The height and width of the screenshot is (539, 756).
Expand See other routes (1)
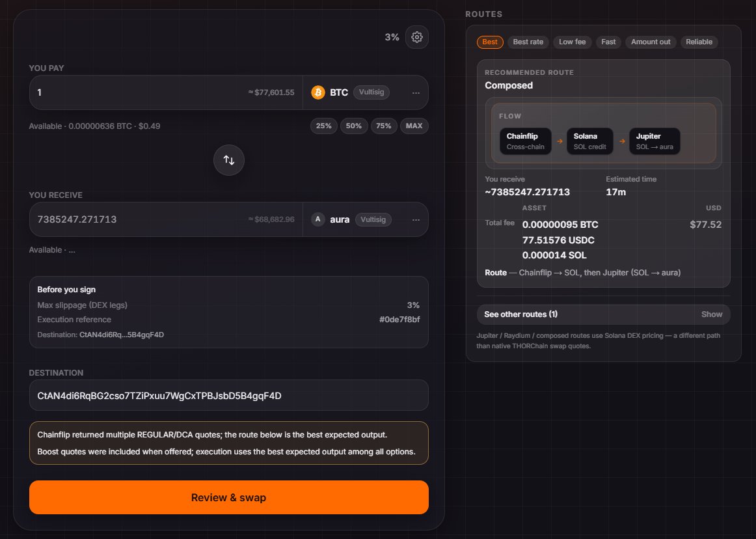pyautogui.click(x=603, y=314)
